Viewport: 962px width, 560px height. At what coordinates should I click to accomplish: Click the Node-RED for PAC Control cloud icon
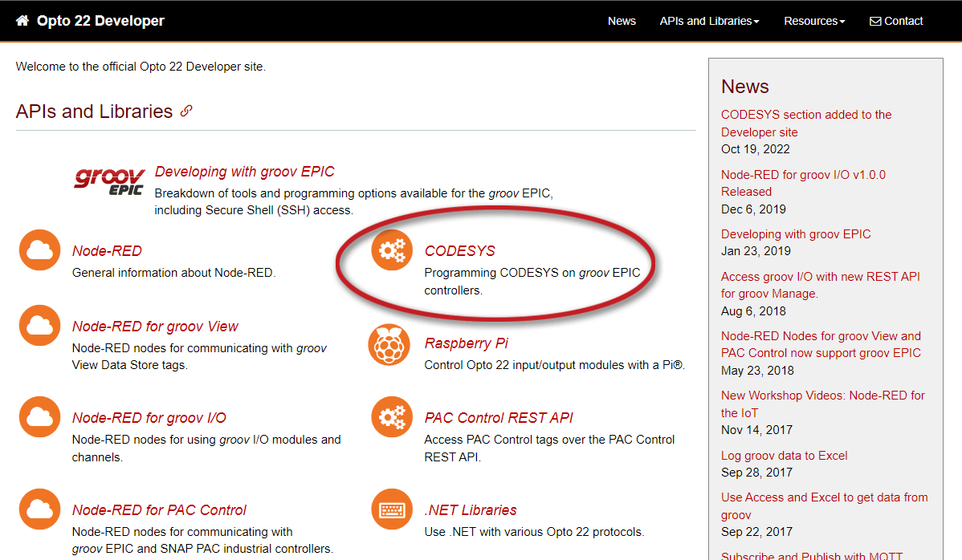coord(40,509)
